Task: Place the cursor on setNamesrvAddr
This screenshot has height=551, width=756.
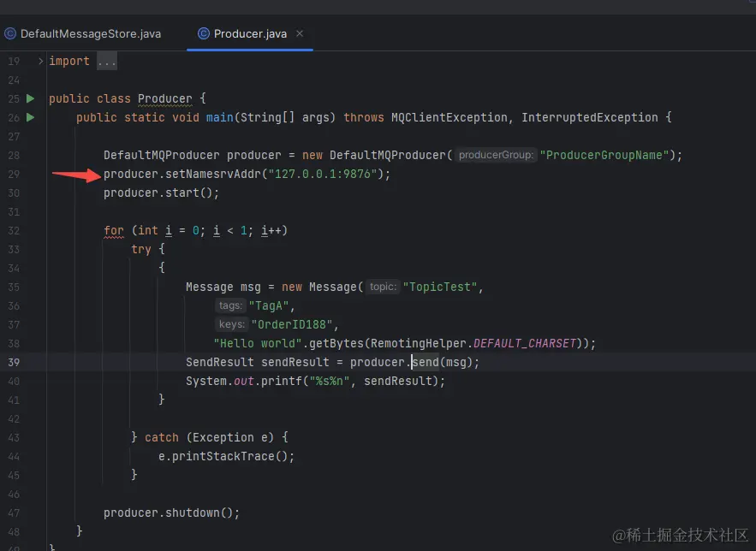Action: (x=212, y=174)
